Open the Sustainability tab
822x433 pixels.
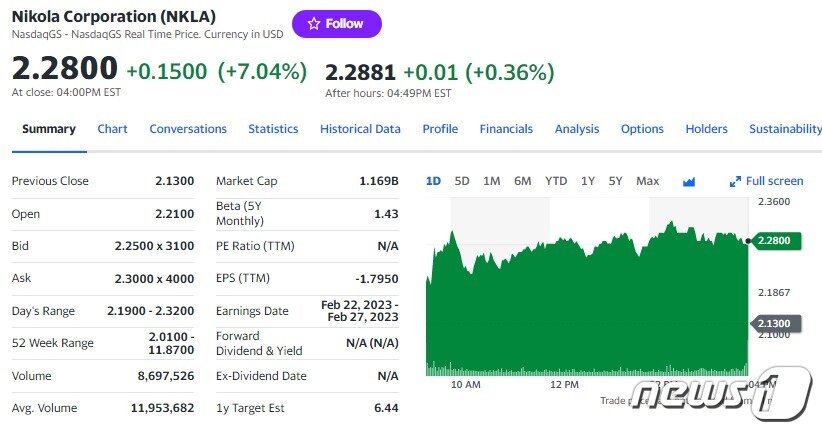click(x=785, y=129)
